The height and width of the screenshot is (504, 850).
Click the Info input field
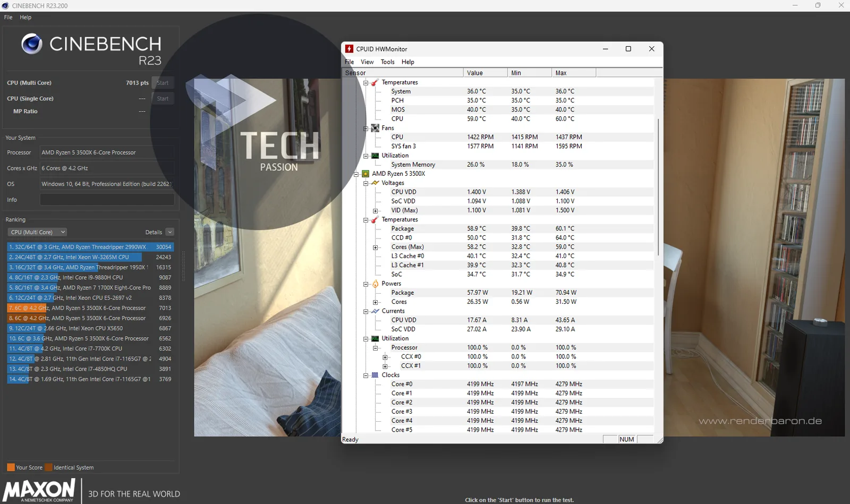tap(107, 200)
